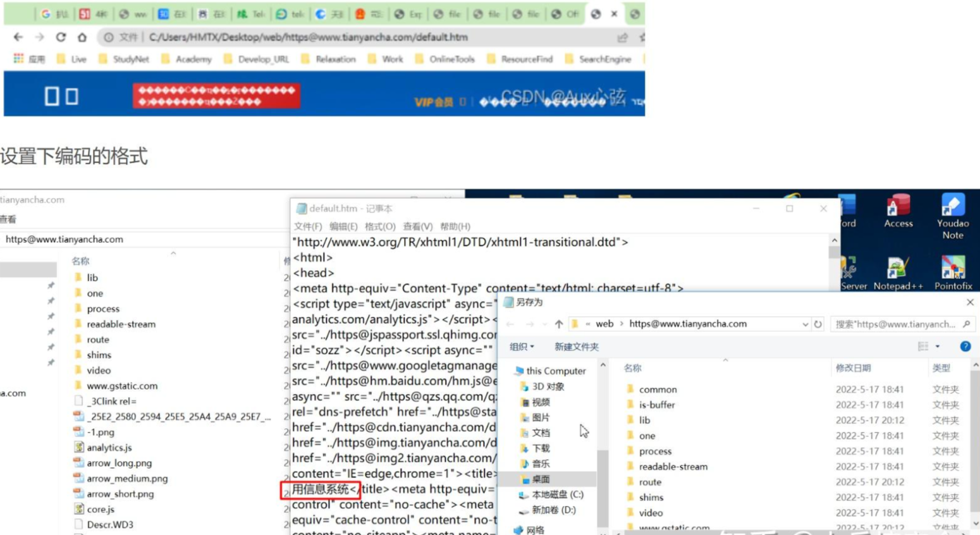The height and width of the screenshot is (535, 980).
Task: Click the Save As search box
Action: click(x=902, y=324)
